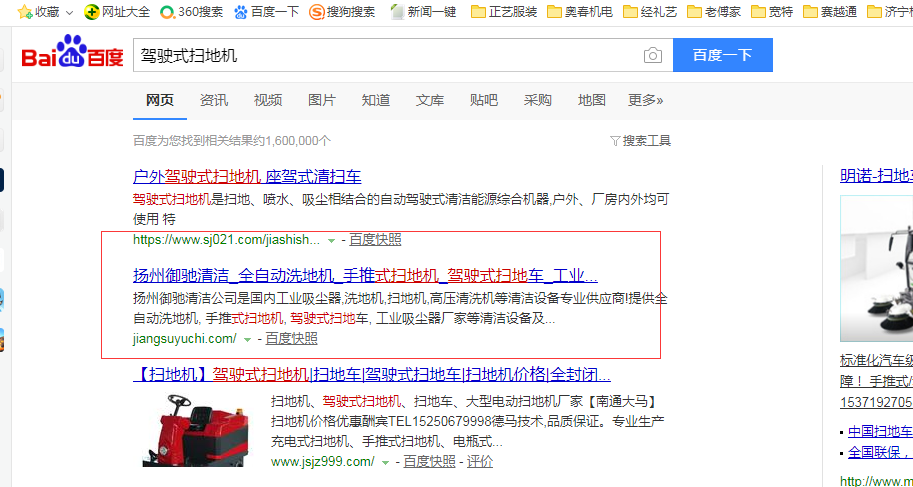Open the 正艺服装 bookmark folder
The image size is (913, 487).
(x=504, y=12)
